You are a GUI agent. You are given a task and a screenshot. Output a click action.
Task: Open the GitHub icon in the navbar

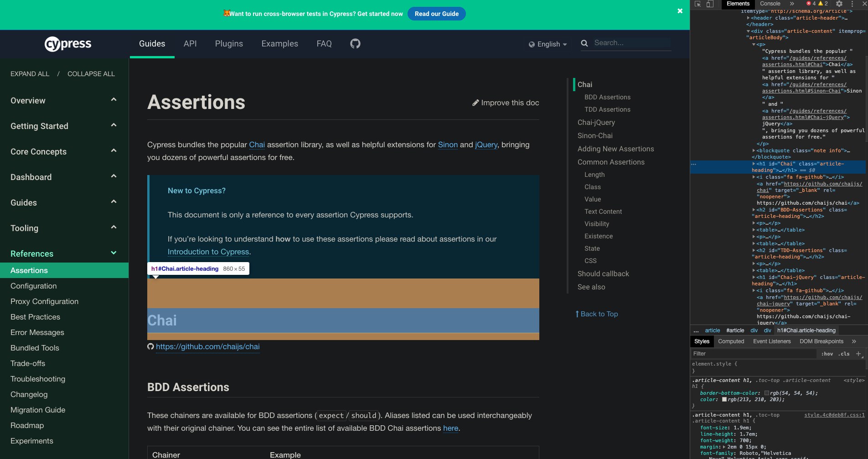pyautogui.click(x=355, y=43)
